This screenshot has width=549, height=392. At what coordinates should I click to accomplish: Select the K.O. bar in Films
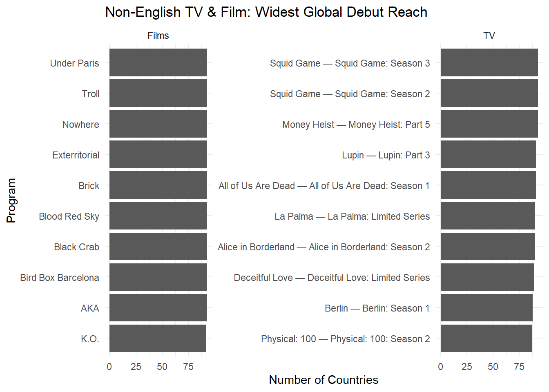(x=157, y=338)
